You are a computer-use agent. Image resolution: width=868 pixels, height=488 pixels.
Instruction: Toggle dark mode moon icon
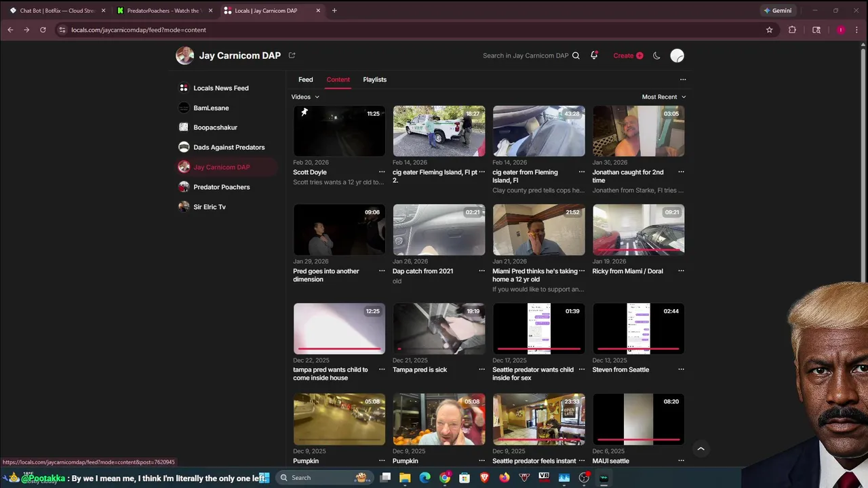pos(656,56)
